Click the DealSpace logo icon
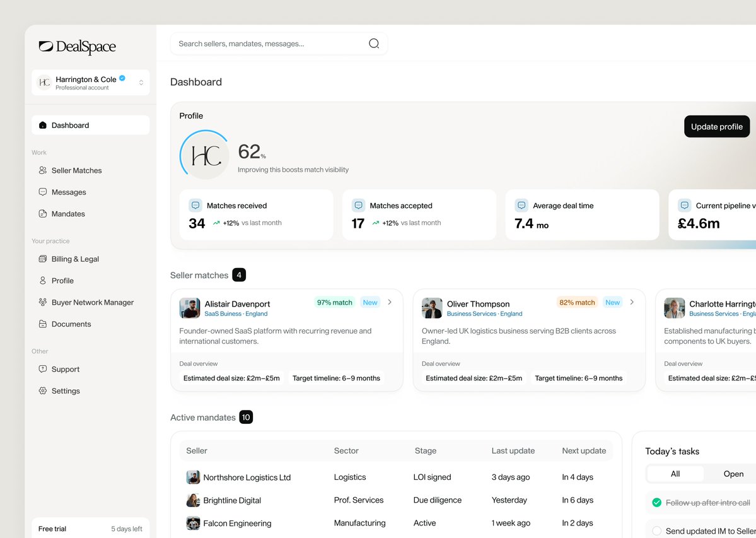The image size is (756, 538). [x=46, y=46]
